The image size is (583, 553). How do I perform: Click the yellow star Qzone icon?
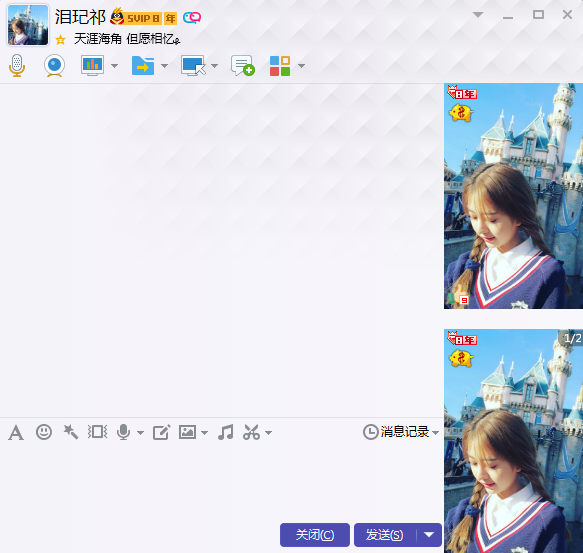click(60, 39)
